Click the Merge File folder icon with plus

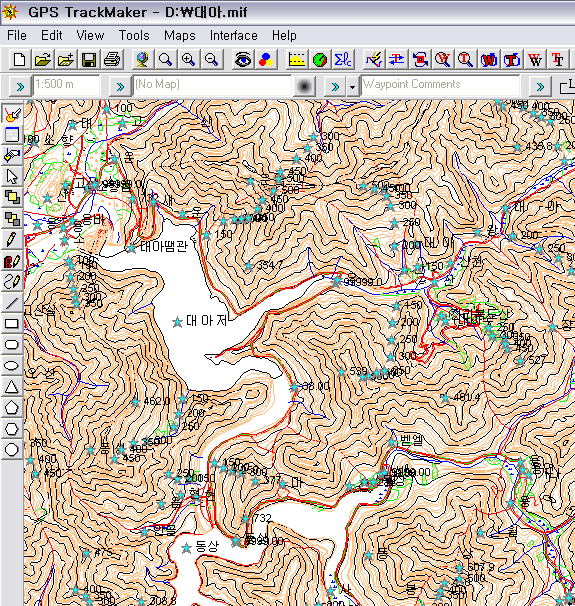click(66, 60)
